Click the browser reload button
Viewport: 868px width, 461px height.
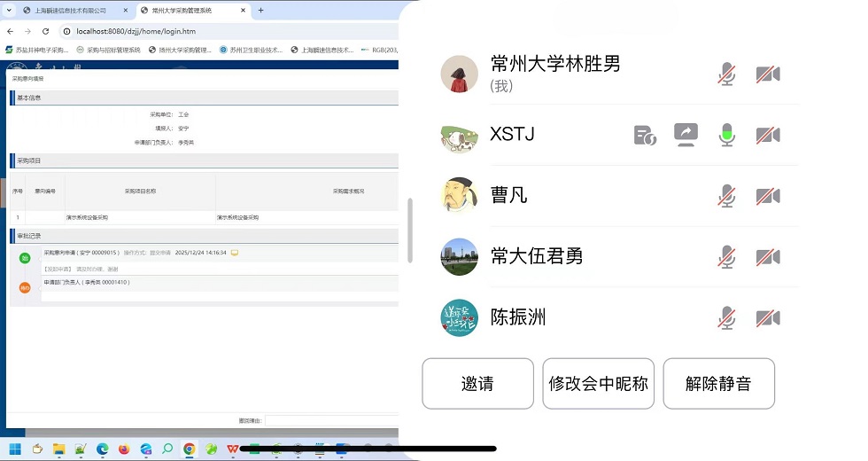click(46, 31)
